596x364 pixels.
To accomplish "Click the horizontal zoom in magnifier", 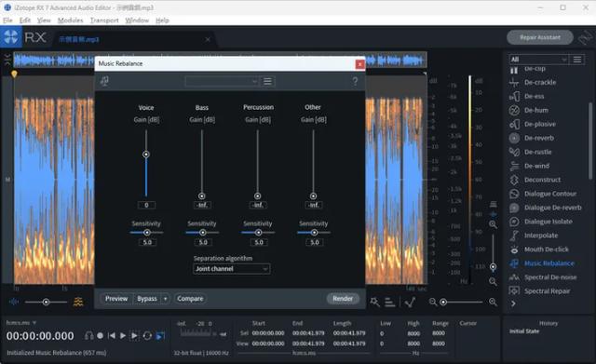I will pos(493,302).
